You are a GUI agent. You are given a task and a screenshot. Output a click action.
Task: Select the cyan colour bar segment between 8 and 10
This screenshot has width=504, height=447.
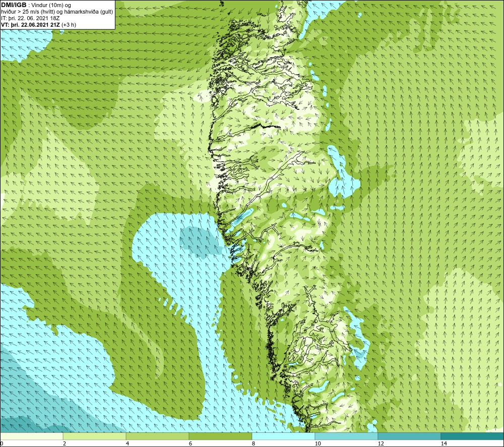pos(283,436)
